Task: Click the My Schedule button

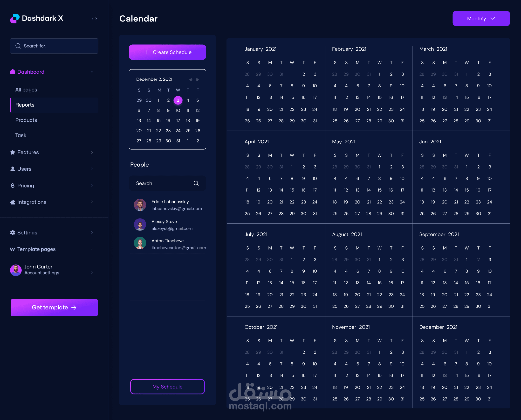Action: [167, 387]
